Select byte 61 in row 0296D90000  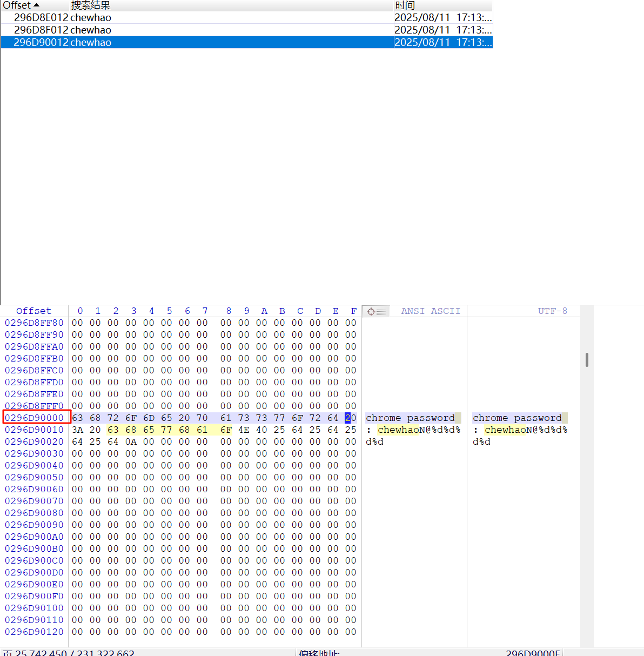226,418
